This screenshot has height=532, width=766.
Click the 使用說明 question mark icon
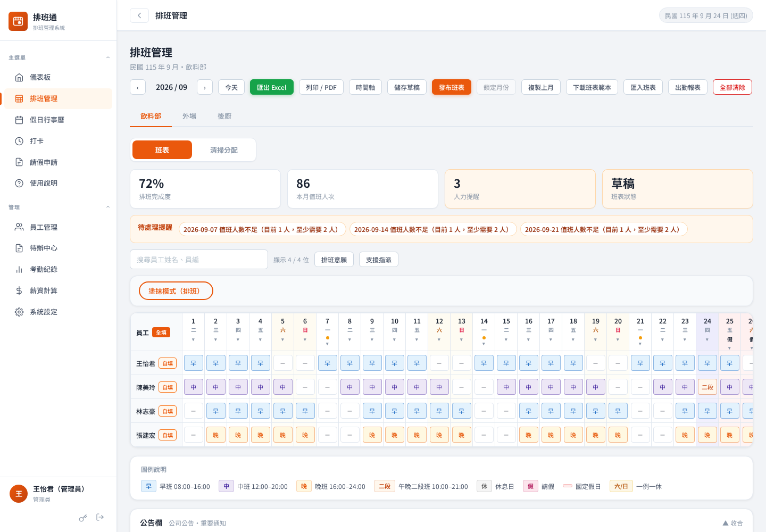pos(19,184)
